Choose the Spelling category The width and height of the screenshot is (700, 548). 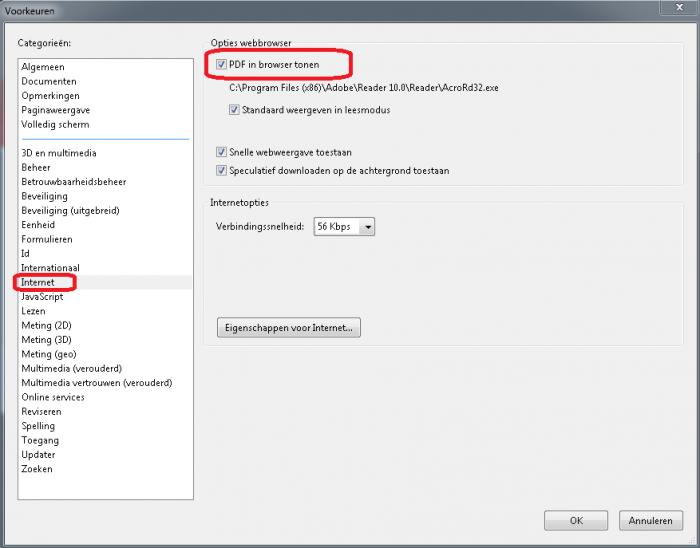tap(38, 426)
